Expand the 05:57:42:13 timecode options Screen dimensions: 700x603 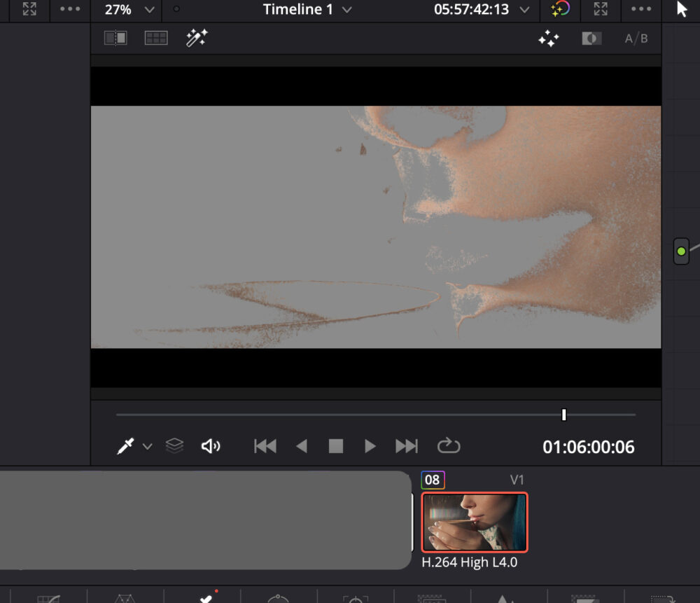point(525,10)
